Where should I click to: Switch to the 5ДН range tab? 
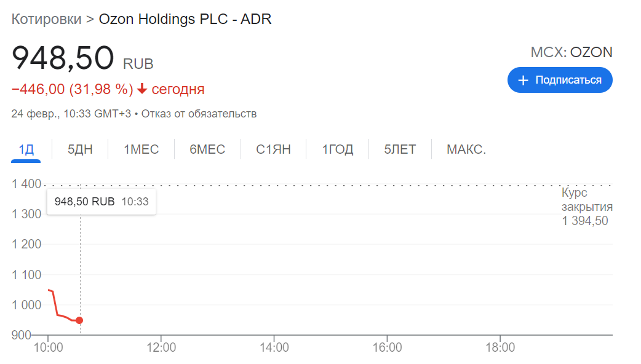[x=80, y=149]
